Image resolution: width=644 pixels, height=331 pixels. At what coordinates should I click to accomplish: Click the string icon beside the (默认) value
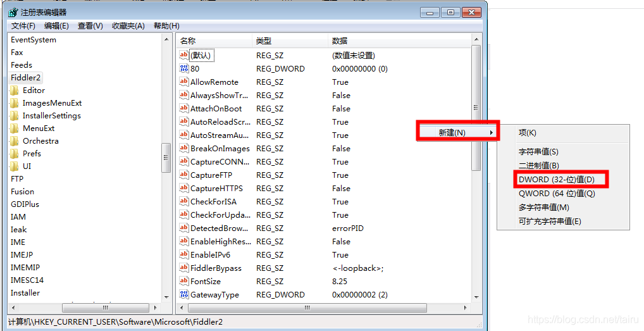coord(183,55)
